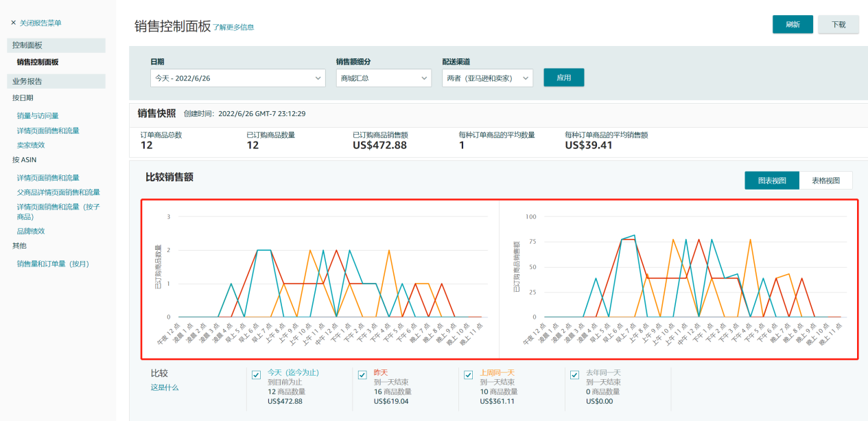Open the 了解更多信息 link
The width and height of the screenshot is (868, 421).
(x=233, y=27)
